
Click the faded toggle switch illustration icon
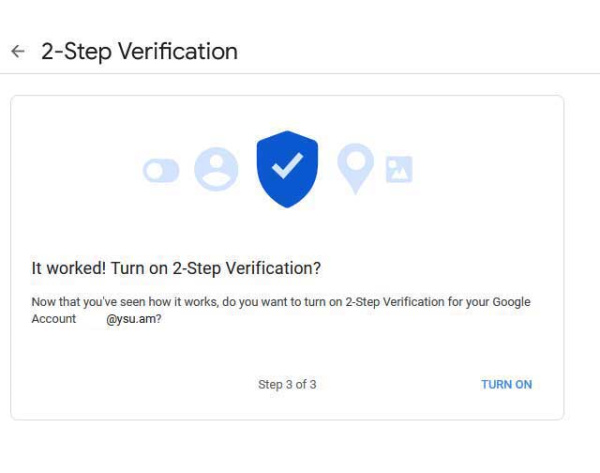click(x=161, y=170)
